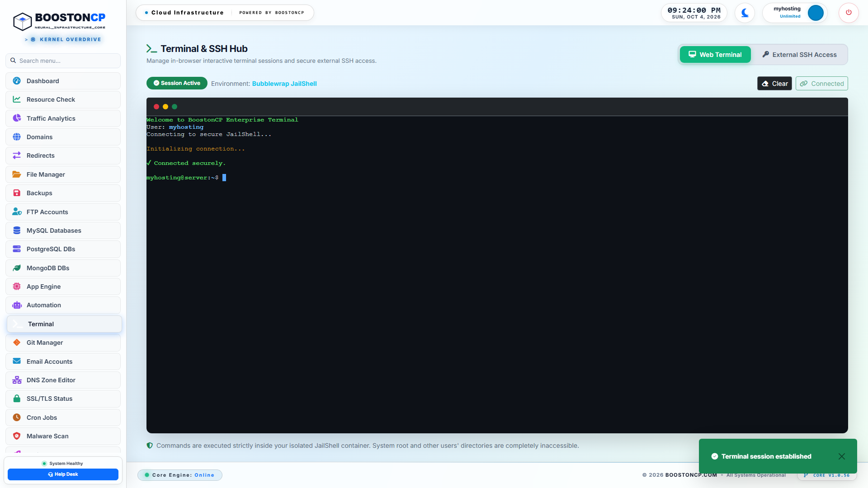Screen dimensions: 868x488
Task: Click the Email Accounts envelope icon
Action: pos(17,361)
